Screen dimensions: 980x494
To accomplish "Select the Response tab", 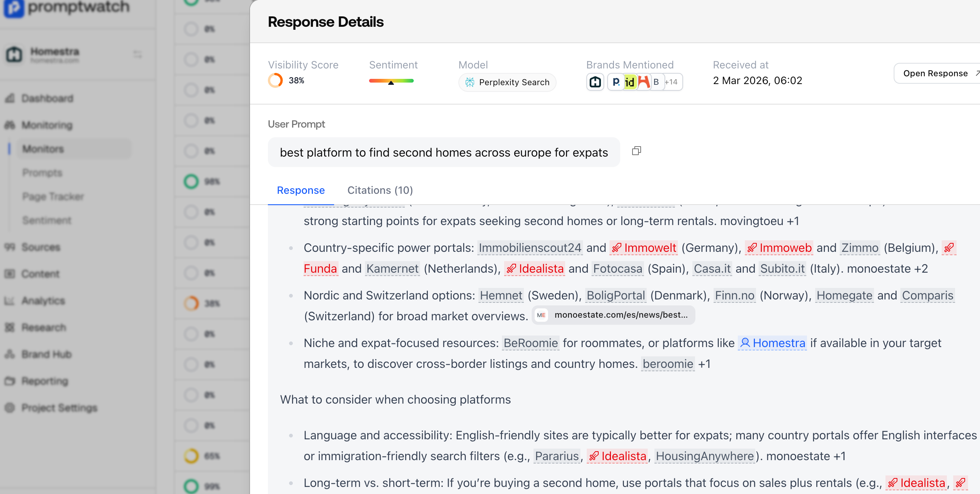I will [301, 190].
